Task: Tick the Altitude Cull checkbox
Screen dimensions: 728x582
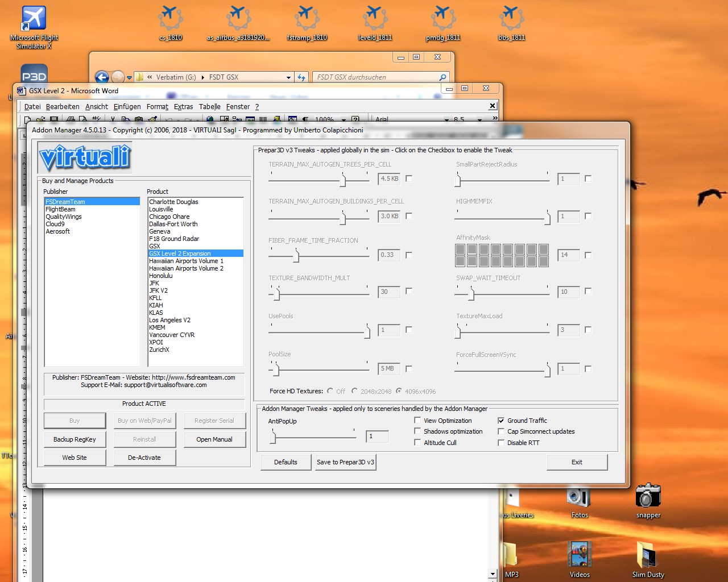Action: coord(417,443)
